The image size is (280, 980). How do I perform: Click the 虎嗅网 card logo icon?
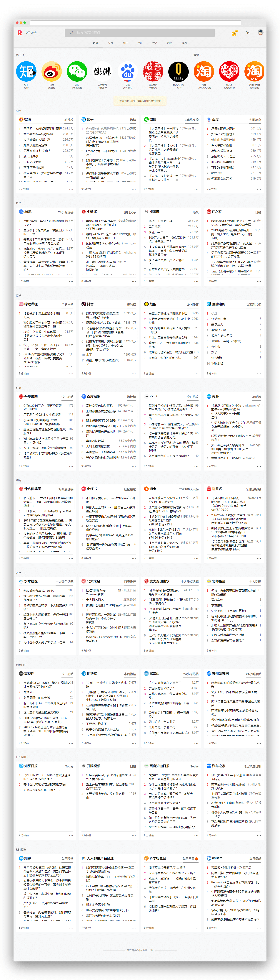pyautogui.click(x=146, y=212)
